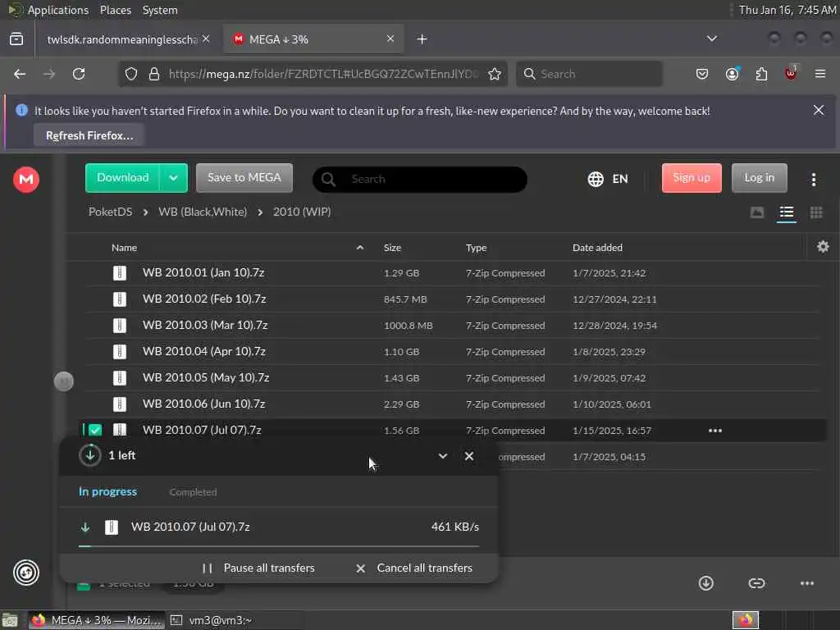Open the MEGA three-dot options menu
This screenshot has height=630, width=840.
pyautogui.click(x=813, y=180)
